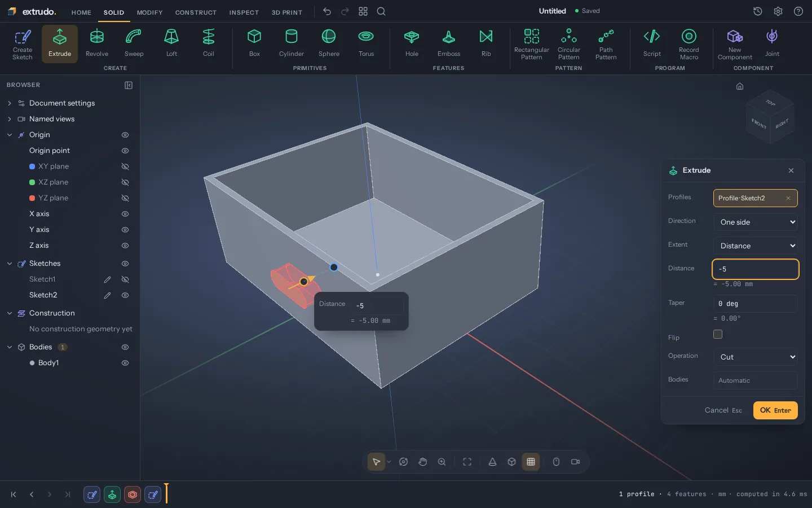Toggle Sketch2 visibility
812x508 pixels.
coord(125,295)
